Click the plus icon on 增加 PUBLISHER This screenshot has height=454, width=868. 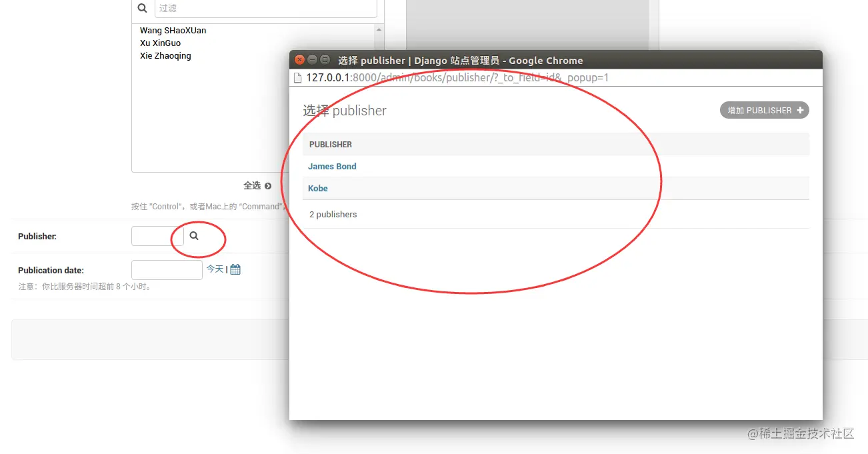[x=801, y=110]
